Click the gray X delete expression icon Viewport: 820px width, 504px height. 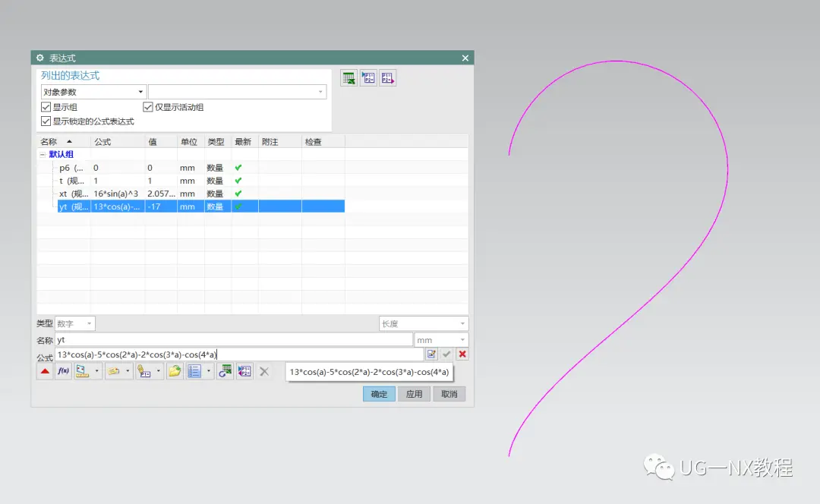pos(264,372)
